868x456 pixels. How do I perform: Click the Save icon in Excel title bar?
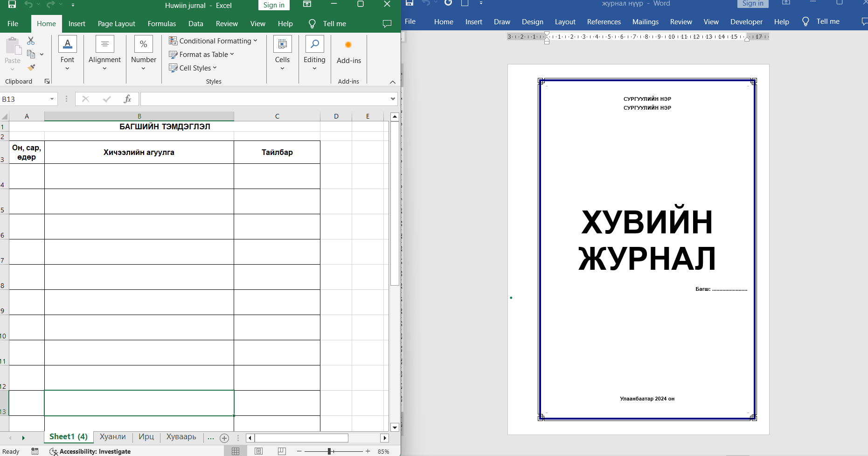click(x=12, y=4)
